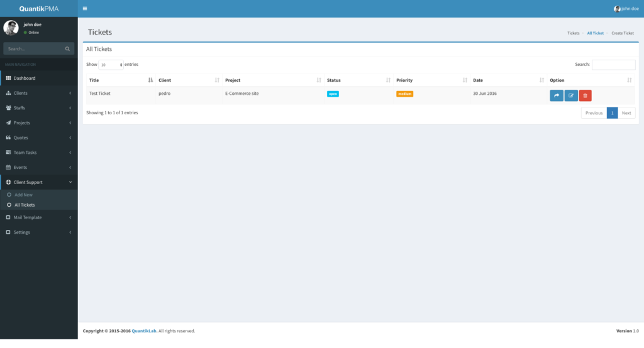Click the All Ticket breadcrumb link

595,33
